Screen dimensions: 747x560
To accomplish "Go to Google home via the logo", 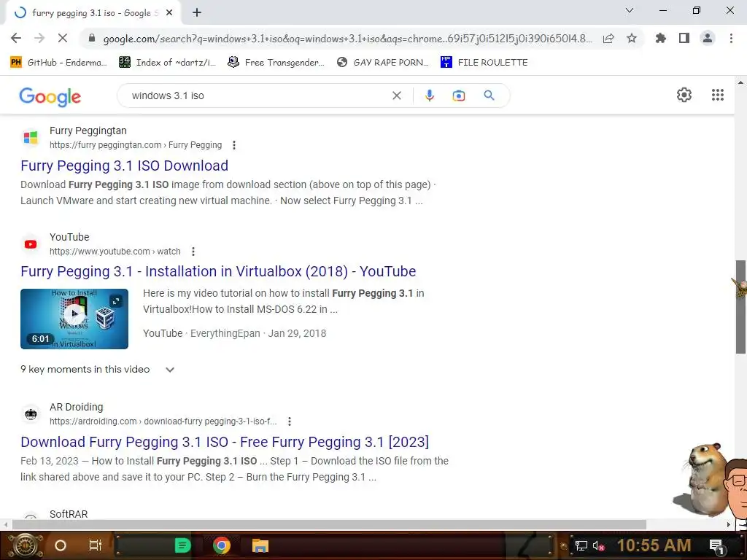I will (50, 96).
